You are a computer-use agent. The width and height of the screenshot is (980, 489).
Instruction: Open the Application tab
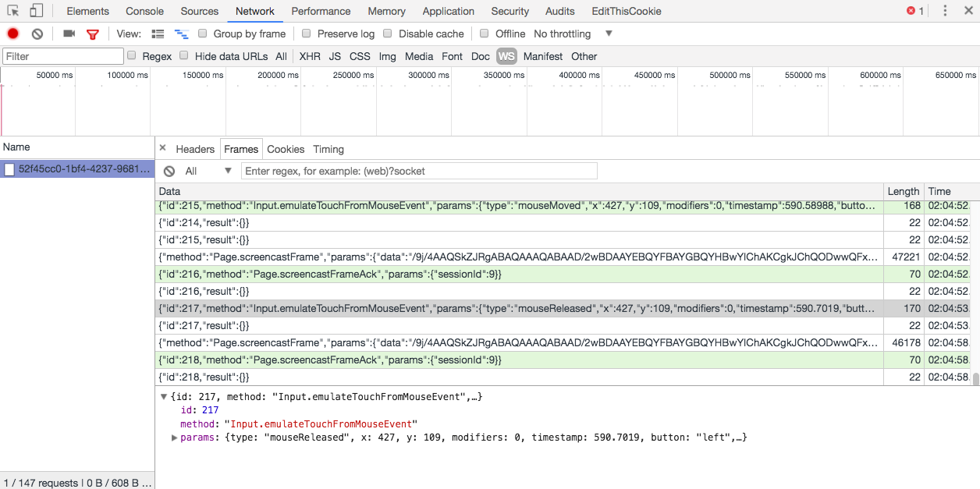pyautogui.click(x=449, y=11)
